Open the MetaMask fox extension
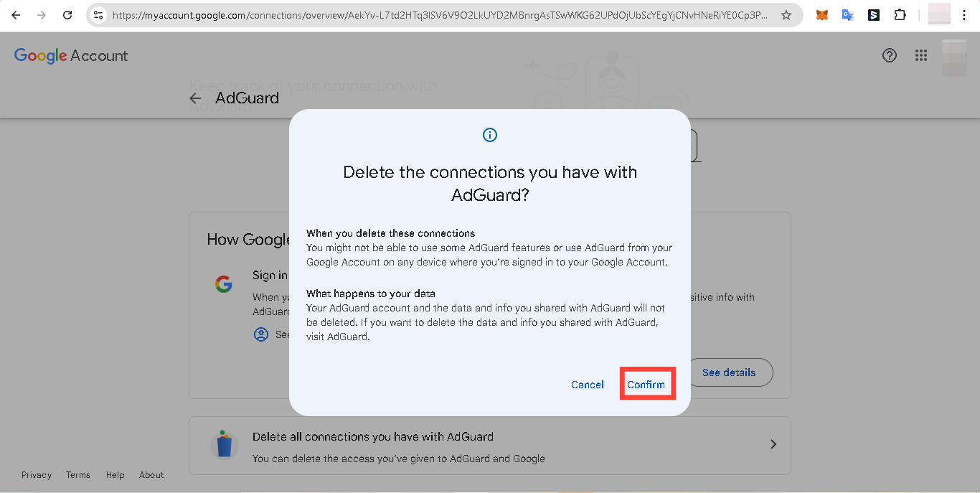 (822, 14)
